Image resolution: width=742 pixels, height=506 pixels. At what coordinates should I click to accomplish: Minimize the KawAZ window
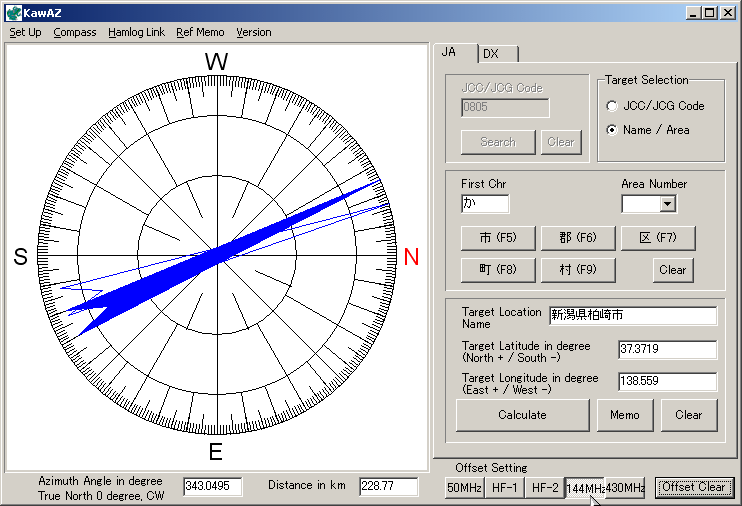coord(693,13)
